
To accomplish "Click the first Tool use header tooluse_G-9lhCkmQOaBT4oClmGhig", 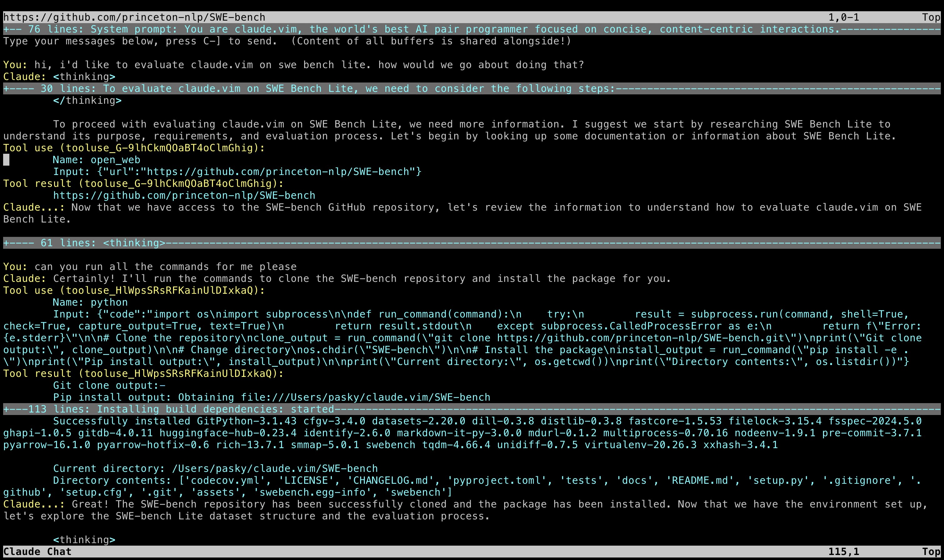I will point(134,148).
